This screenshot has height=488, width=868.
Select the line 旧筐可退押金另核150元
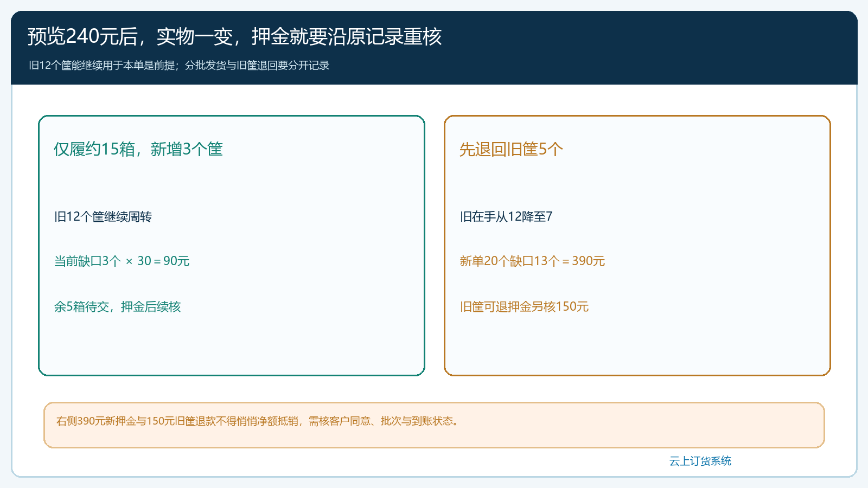tap(524, 307)
